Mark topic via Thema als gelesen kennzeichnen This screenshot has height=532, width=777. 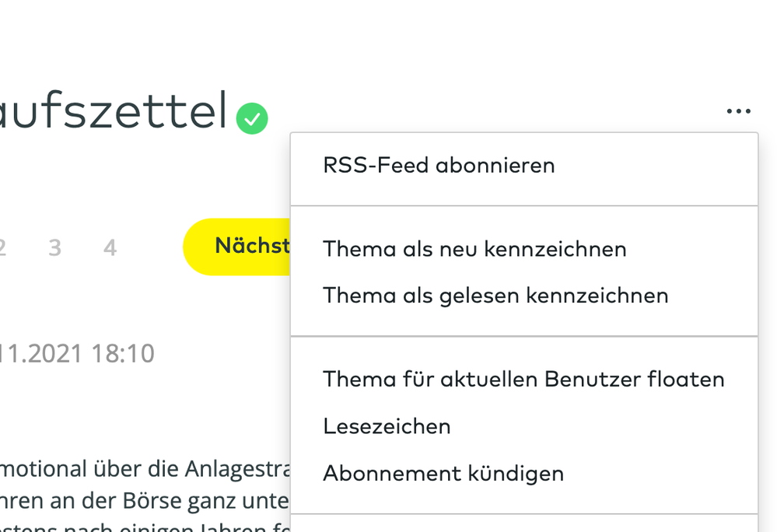[495, 296]
